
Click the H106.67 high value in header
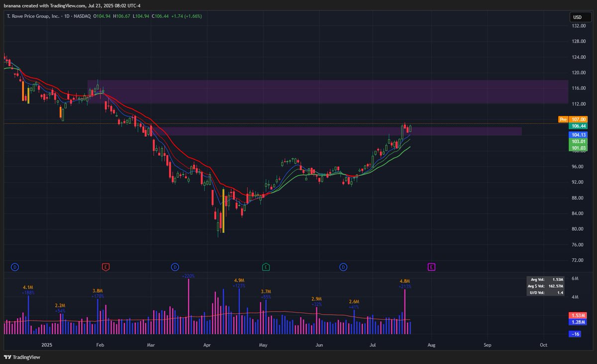tap(121, 16)
